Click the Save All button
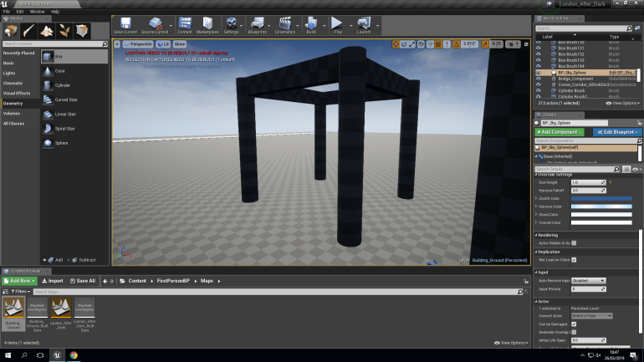 tap(83, 281)
